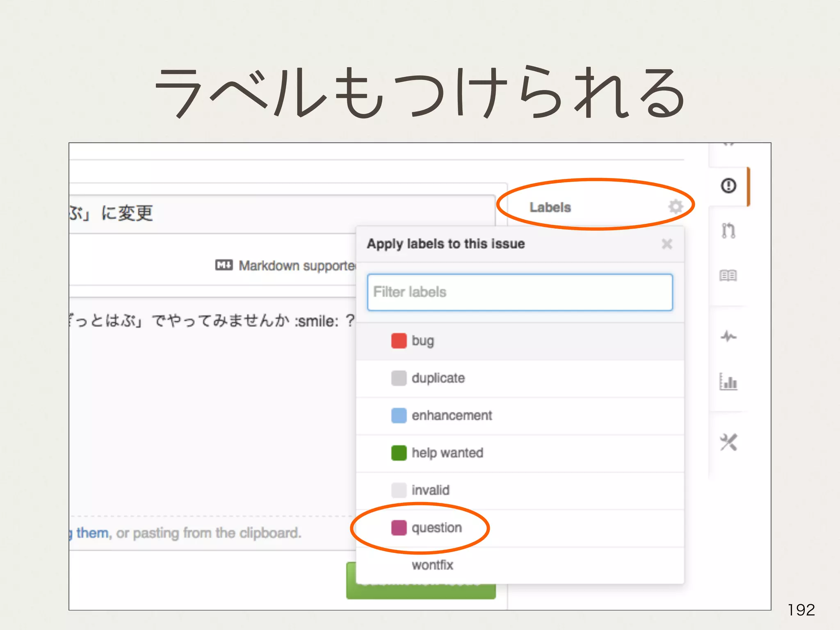Click the Labels gear icon
Image resolution: width=840 pixels, height=630 pixels.
click(x=675, y=207)
